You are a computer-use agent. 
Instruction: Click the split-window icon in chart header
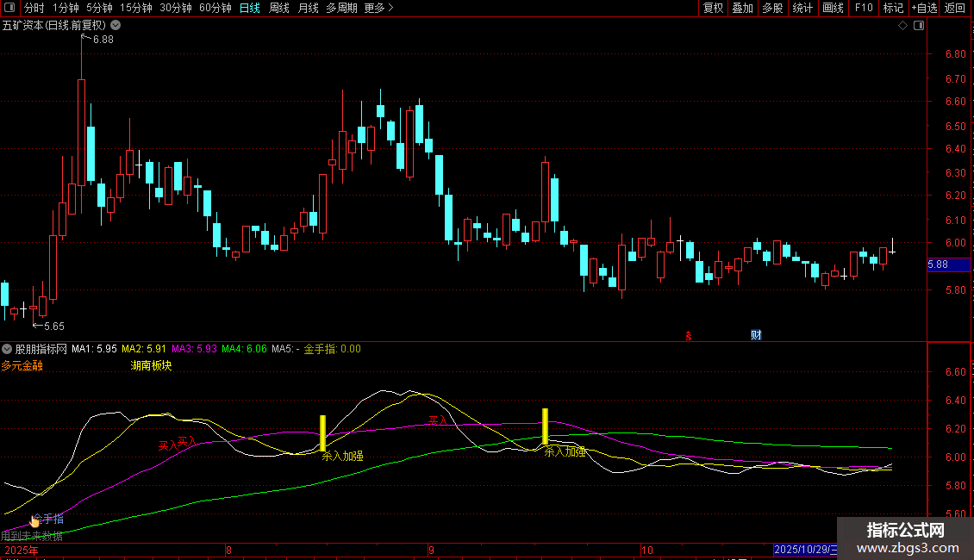coord(919,25)
